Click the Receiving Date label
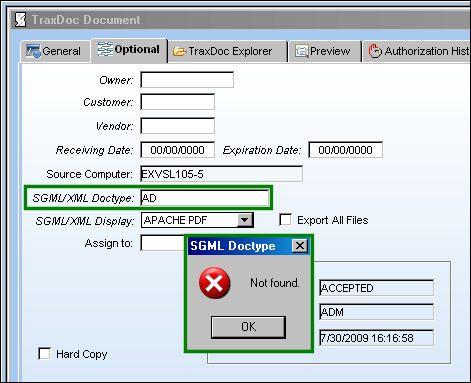The image size is (471, 383). (x=94, y=150)
